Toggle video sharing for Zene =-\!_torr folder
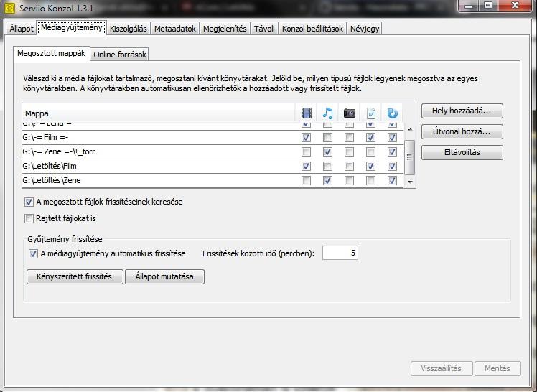The width and height of the screenshot is (537, 392). click(306, 151)
